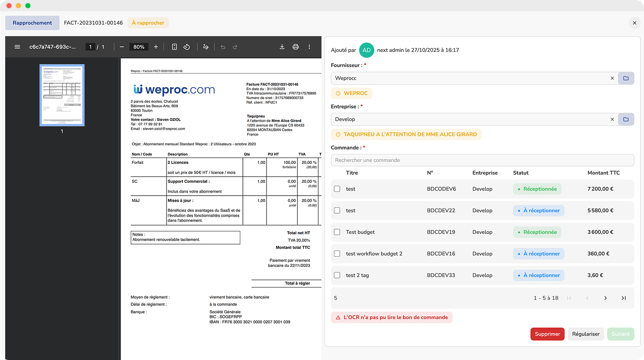
Task: Jump to the last results page
Action: 623,298
